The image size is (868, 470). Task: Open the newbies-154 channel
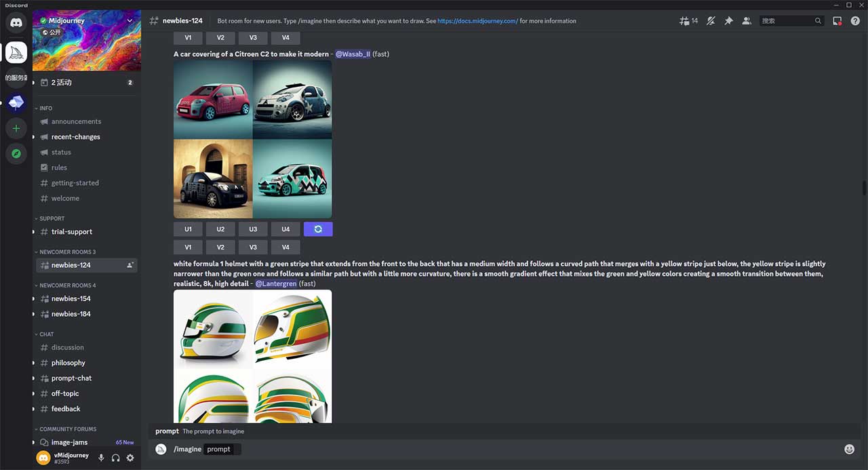(87, 298)
